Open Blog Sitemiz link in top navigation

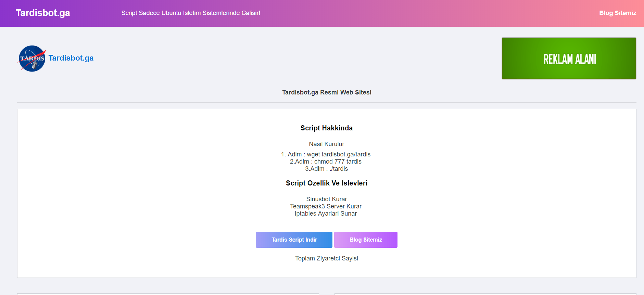point(618,13)
